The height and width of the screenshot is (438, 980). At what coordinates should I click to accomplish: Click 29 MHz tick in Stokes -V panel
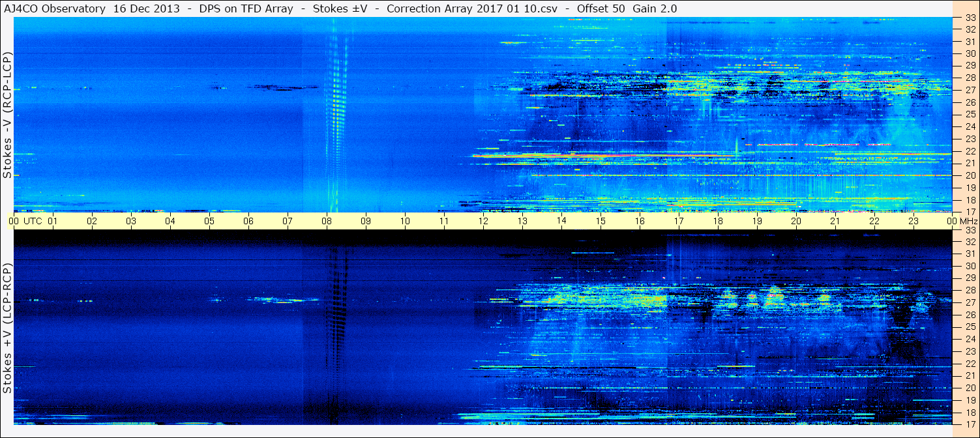[970, 66]
